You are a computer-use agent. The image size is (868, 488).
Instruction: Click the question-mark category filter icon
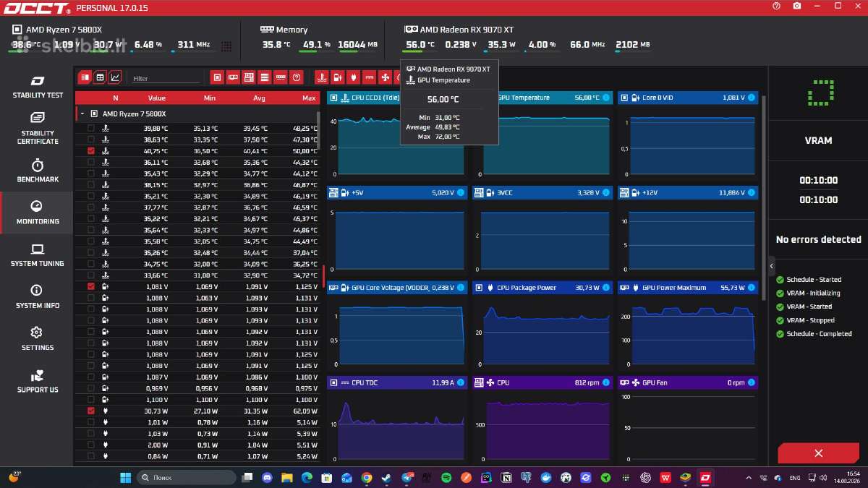[296, 77]
